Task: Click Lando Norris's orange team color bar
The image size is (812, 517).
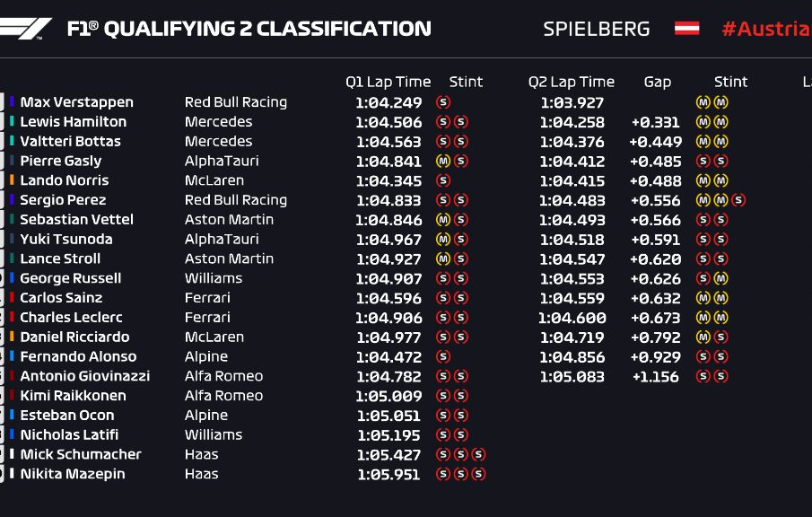Action: click(13, 180)
